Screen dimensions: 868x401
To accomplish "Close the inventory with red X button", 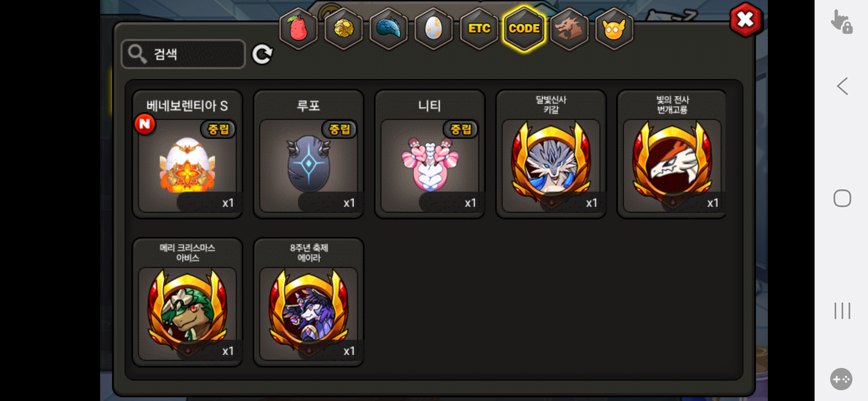I will point(746,20).
